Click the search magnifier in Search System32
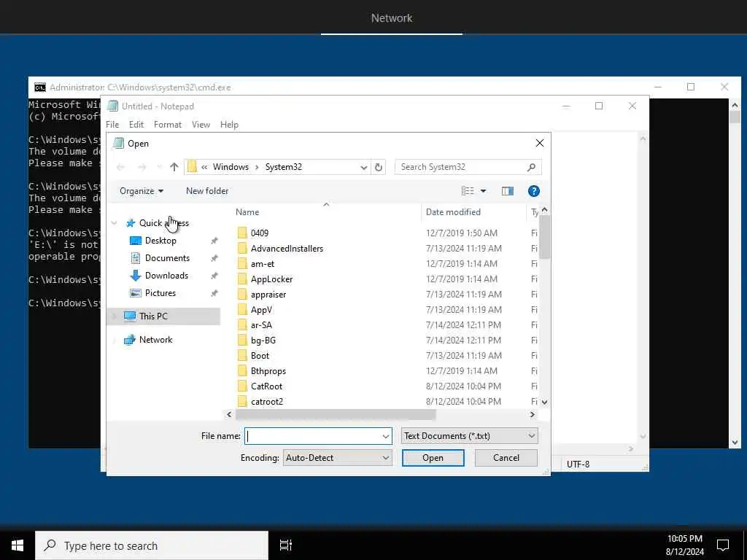This screenshot has width=747, height=560. [531, 167]
